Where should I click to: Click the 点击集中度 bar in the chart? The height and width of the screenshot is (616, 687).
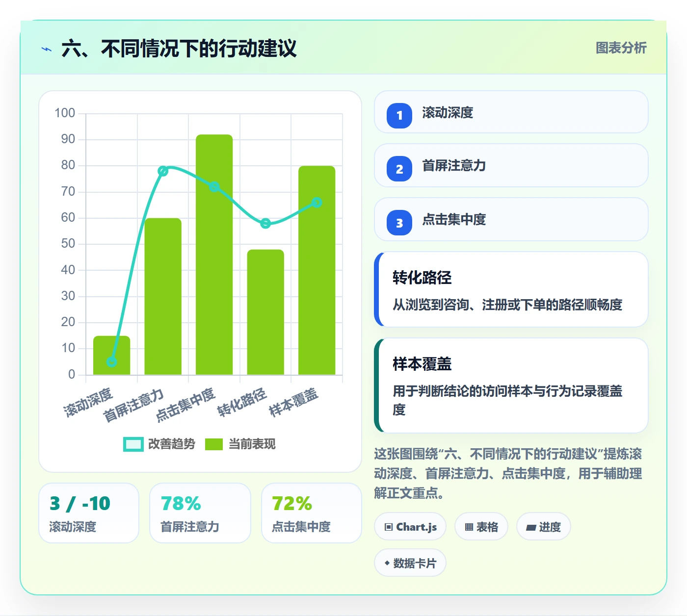(x=214, y=255)
